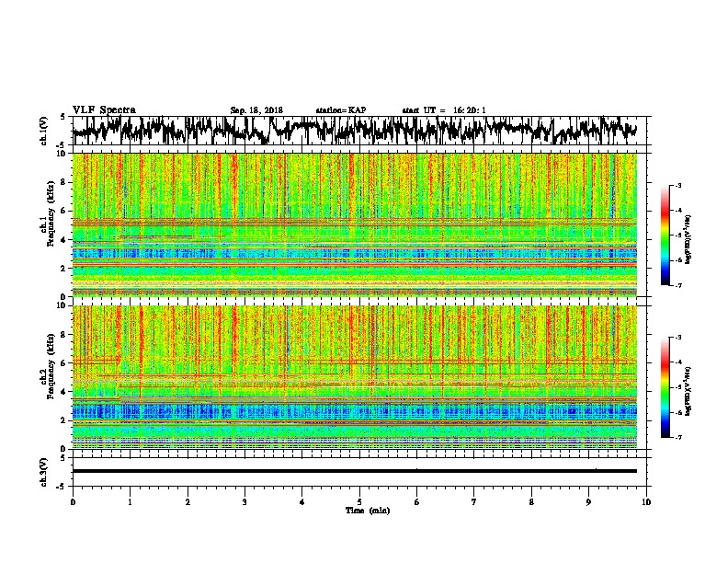Click the ch.1 frequency axis "8" tick label
Image resolution: width=728 pixels, height=563 pixels.
(63, 182)
